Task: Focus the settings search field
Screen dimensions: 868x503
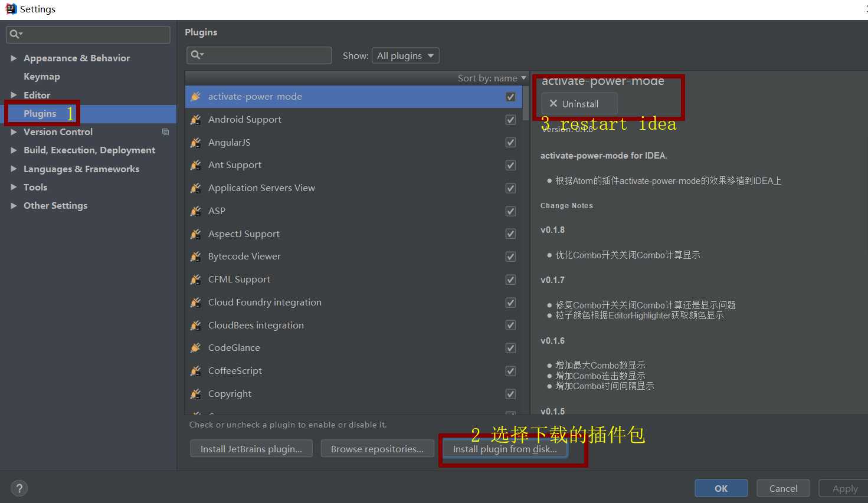Action: tap(89, 34)
